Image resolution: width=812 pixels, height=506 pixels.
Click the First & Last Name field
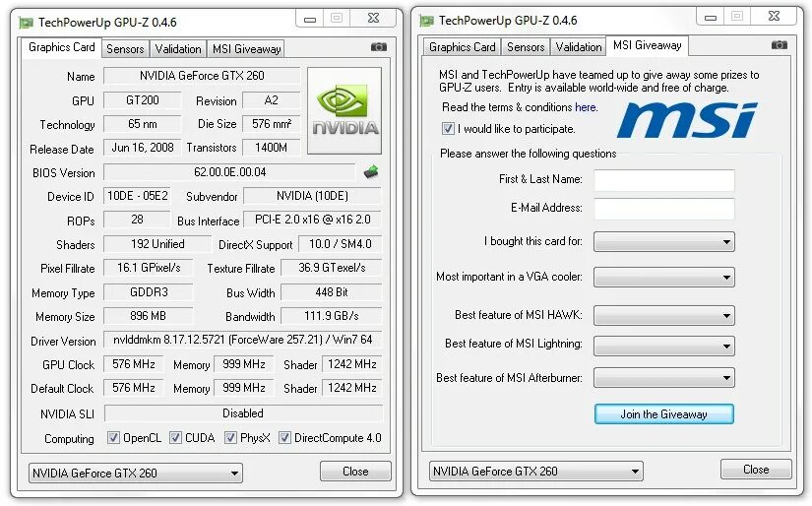[664, 180]
